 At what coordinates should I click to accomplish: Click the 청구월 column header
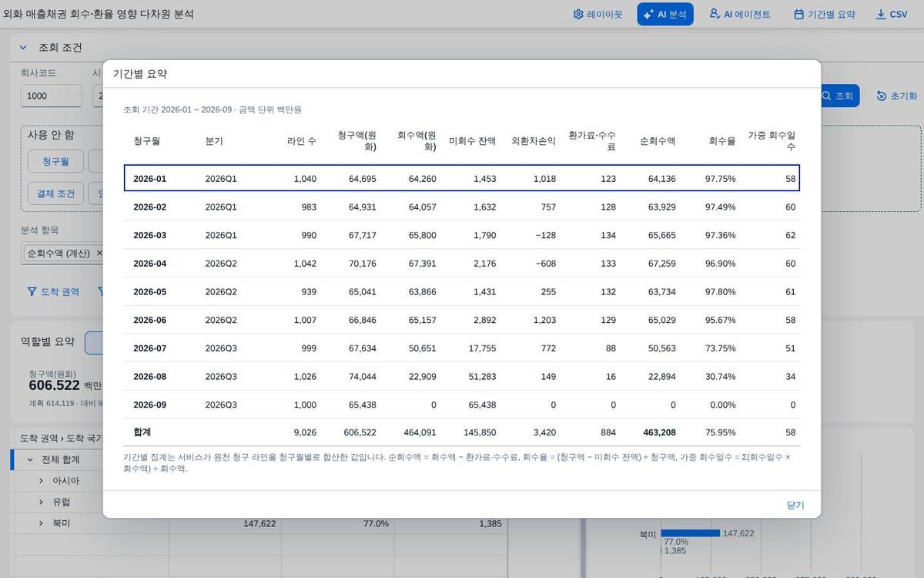click(x=146, y=141)
